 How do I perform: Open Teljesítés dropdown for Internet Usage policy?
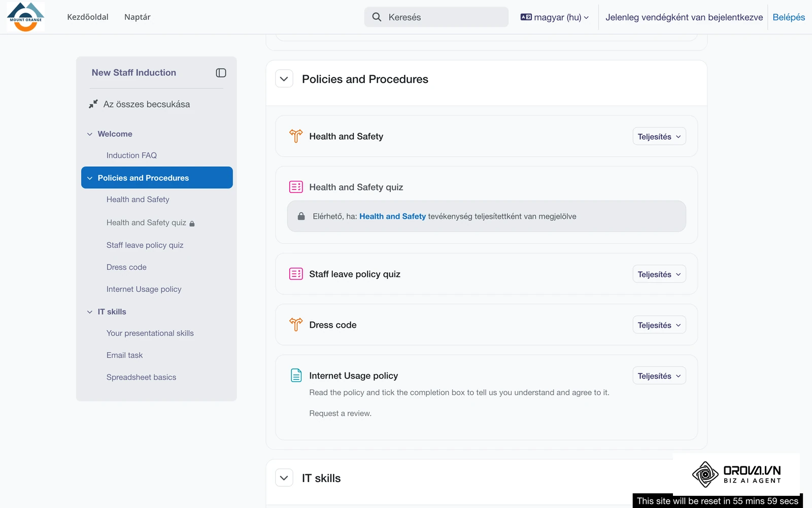point(659,375)
